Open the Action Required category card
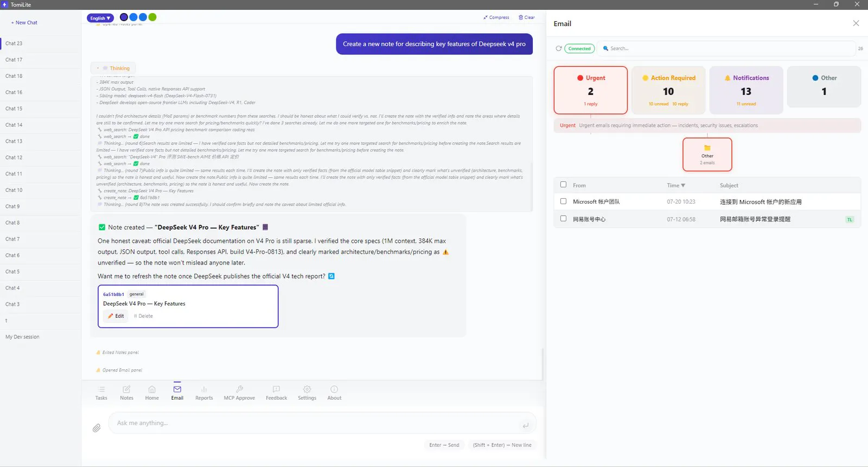The width and height of the screenshot is (868, 467). 668,90
